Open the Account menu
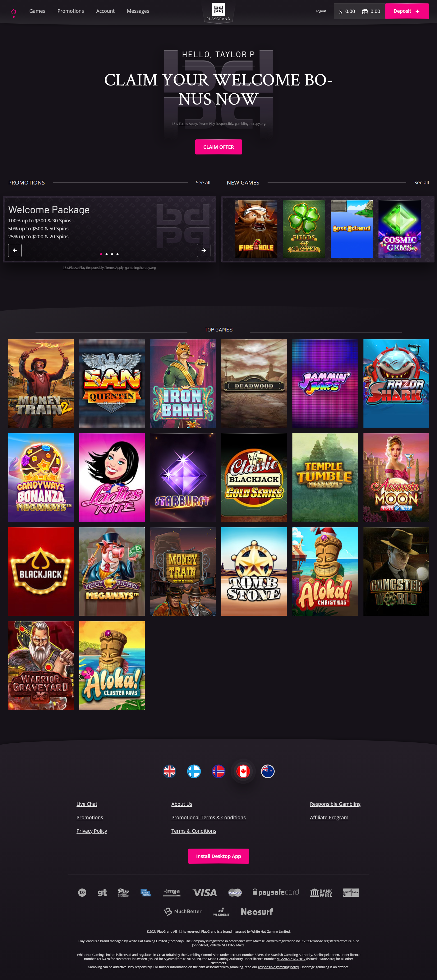This screenshot has height=980, width=437. pyautogui.click(x=105, y=11)
